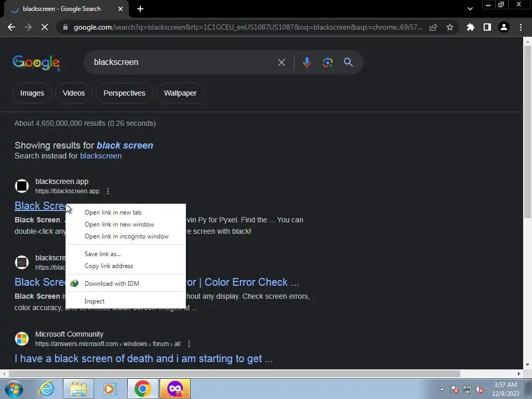
Task: Click the answers.microsoft.com URL text
Action: point(108,344)
